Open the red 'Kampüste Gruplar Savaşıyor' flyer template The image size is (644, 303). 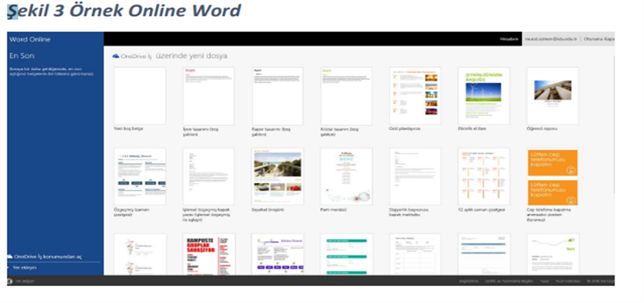point(208,254)
